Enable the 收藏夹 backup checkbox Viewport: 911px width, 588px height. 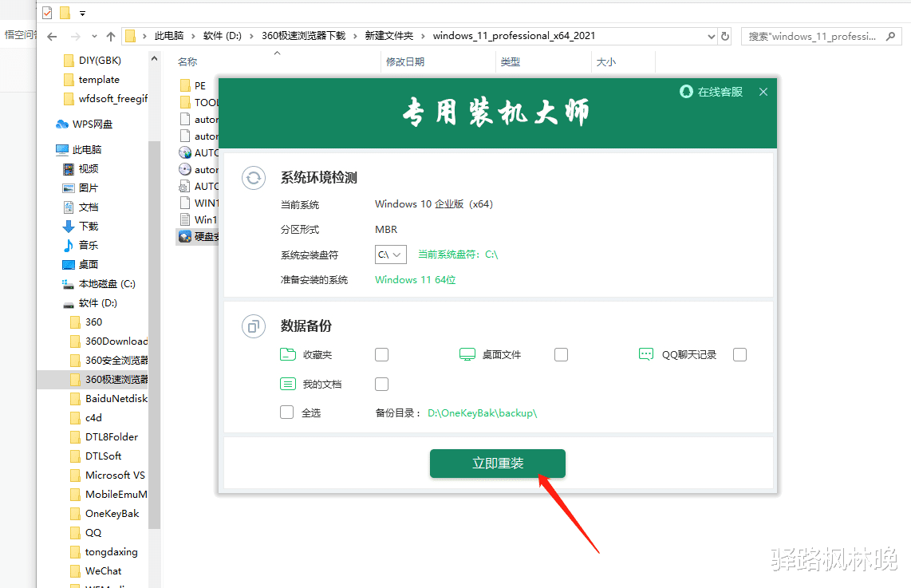(381, 354)
